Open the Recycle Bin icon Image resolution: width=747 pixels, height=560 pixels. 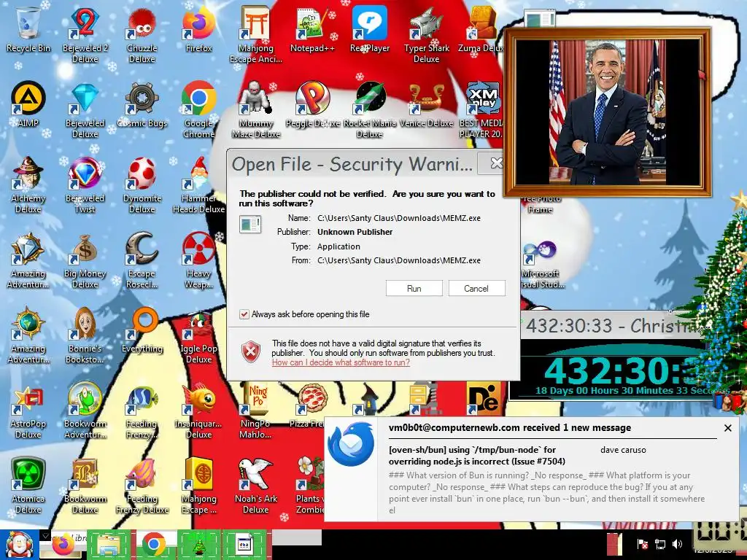(x=28, y=29)
